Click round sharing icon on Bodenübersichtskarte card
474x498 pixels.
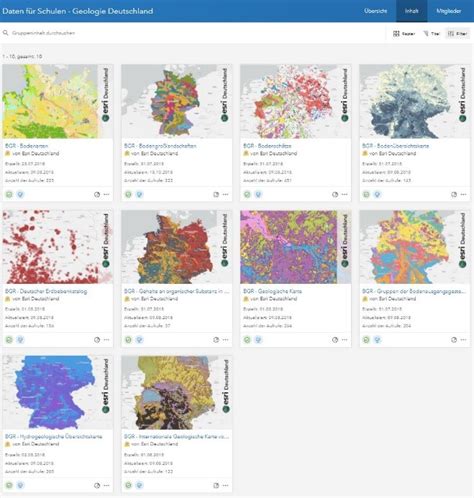454,194
